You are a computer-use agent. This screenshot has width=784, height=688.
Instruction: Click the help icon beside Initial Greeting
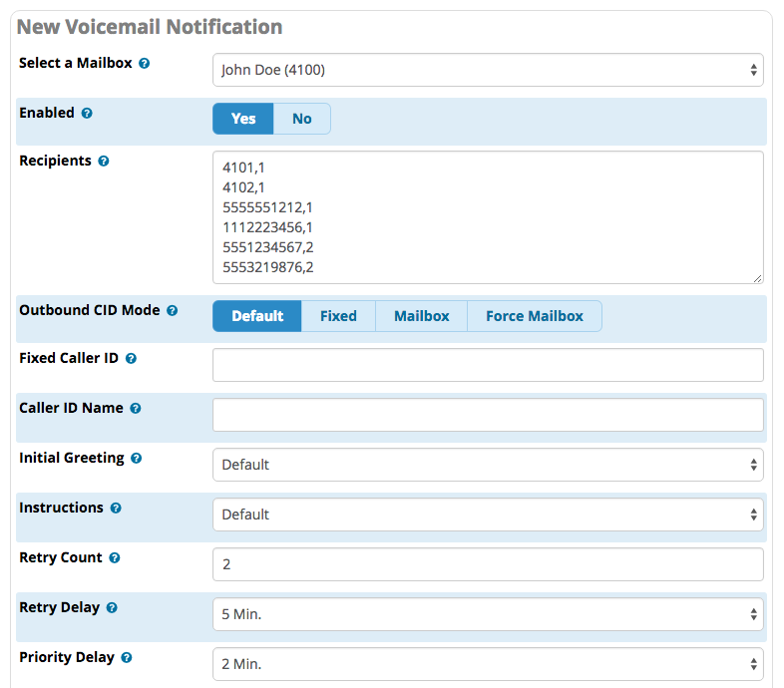pyautogui.click(x=136, y=458)
